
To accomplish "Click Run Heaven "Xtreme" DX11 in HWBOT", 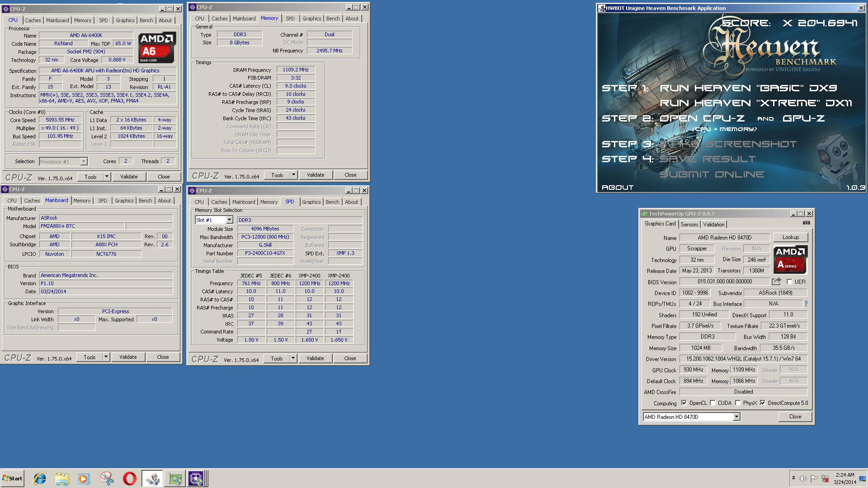I will click(x=756, y=103).
